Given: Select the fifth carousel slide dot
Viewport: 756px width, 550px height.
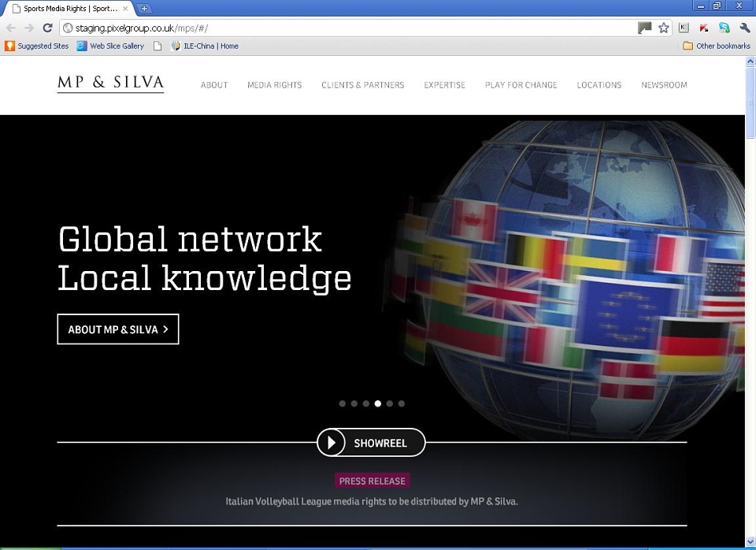Looking at the screenshot, I should (390, 403).
